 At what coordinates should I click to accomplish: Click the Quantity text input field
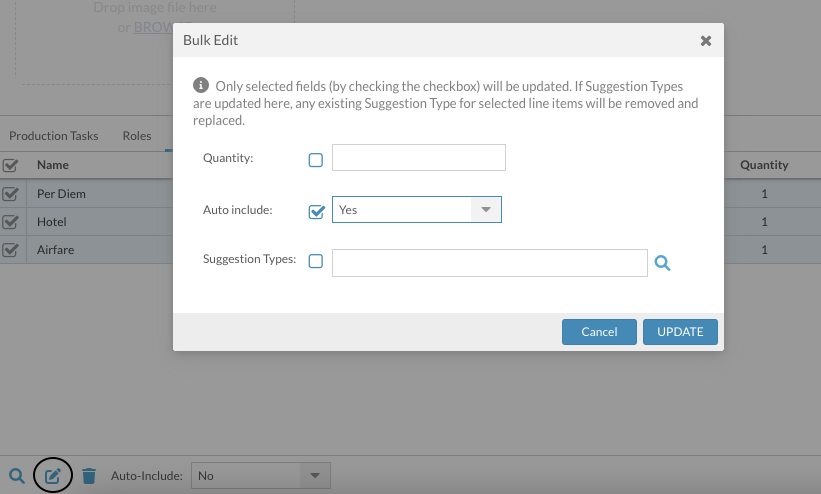coord(419,158)
